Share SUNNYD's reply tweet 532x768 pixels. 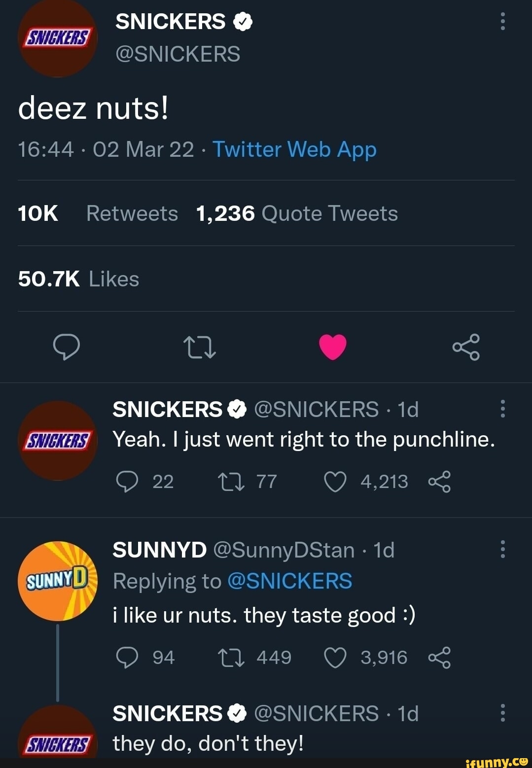tap(439, 658)
